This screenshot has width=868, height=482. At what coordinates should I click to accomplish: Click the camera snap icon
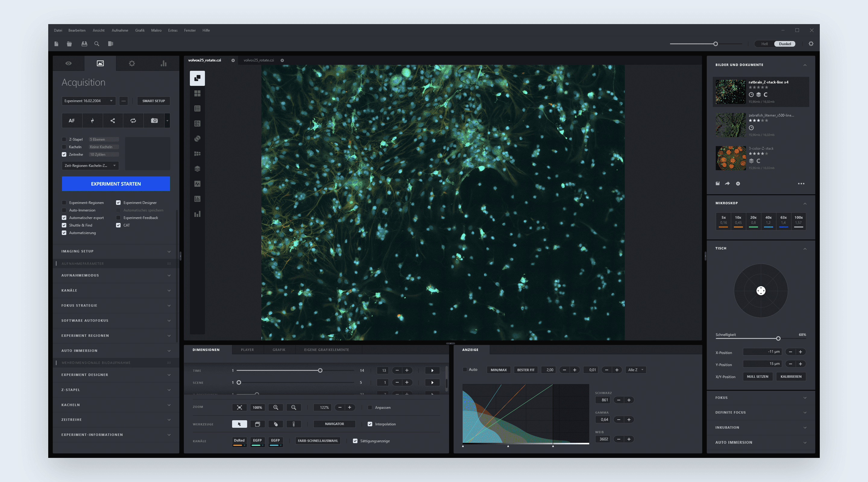point(154,120)
